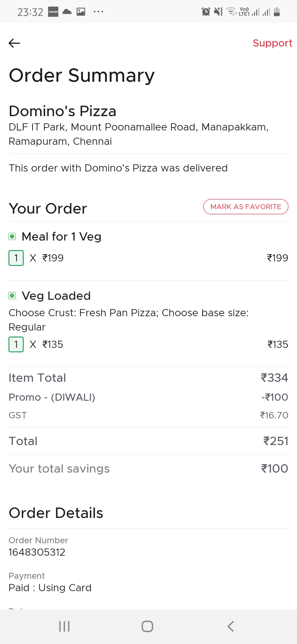The width and height of the screenshot is (297, 644).
Task: Select the Domino's Pizza restaurant name
Action: (63, 111)
